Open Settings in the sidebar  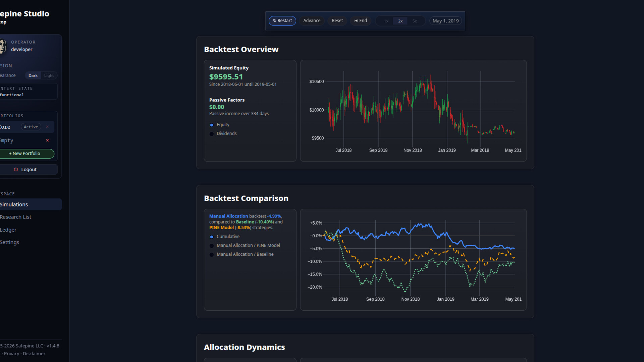(10, 242)
